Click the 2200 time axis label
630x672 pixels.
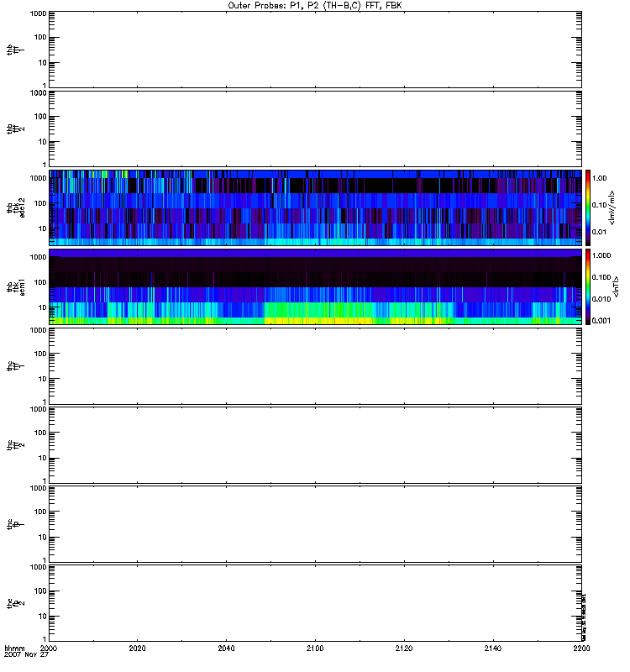580,648
